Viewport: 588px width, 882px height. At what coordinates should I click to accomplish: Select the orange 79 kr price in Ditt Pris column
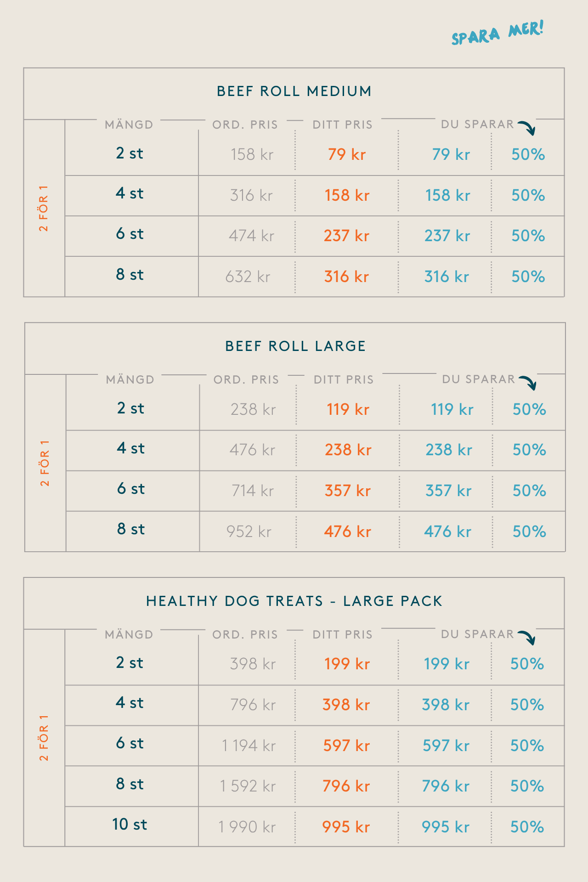[346, 154]
